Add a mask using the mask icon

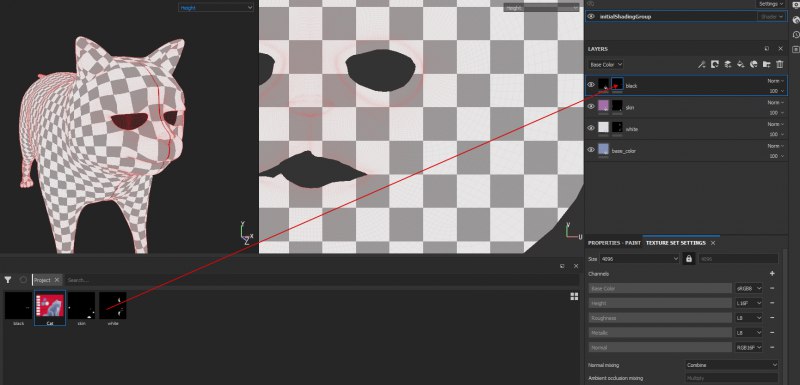coord(715,64)
